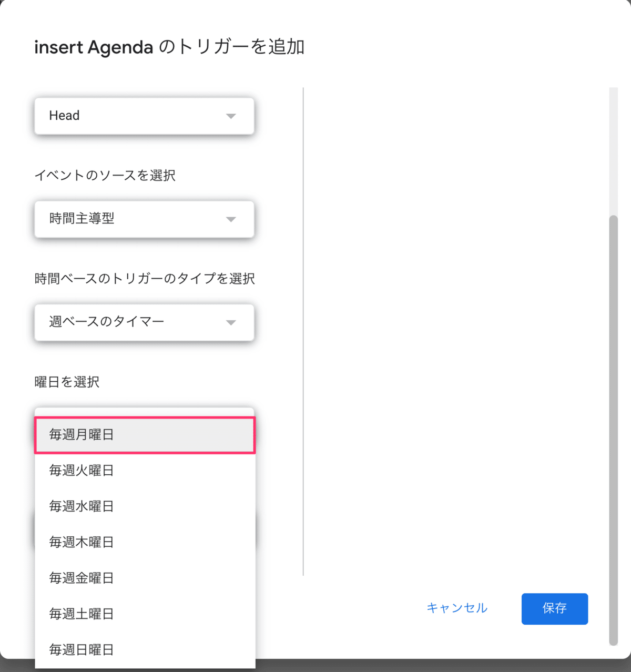This screenshot has height=672, width=631.
Task: Click the highlighted 毎週月曜日 selection box
Action: pos(144,435)
